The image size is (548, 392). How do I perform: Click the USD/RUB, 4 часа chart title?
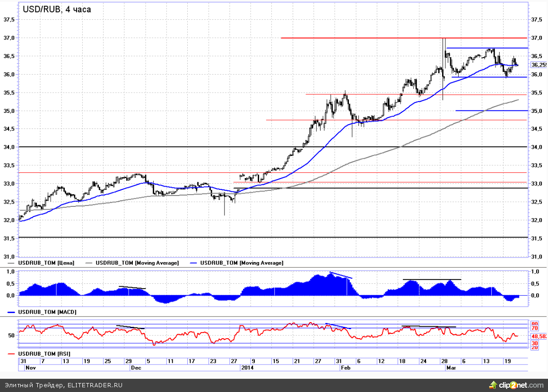point(57,9)
